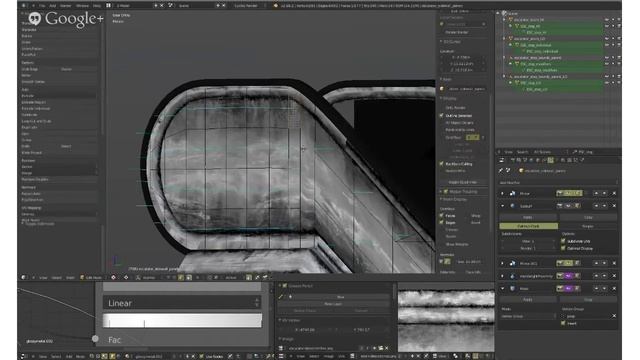Open the Modifiers wrench properties tab
Screen dimensions: 640x360
tap(551, 160)
